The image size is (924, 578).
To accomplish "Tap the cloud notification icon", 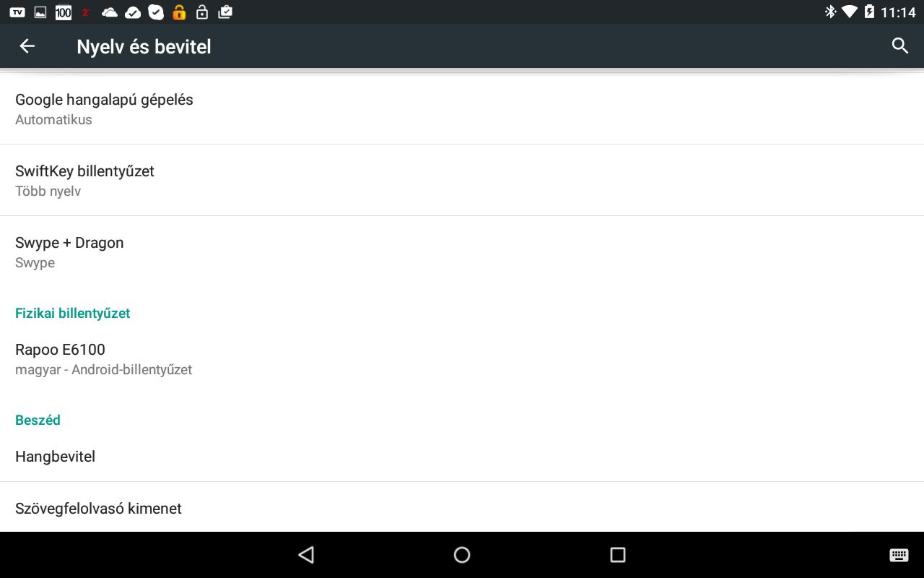I will [110, 12].
